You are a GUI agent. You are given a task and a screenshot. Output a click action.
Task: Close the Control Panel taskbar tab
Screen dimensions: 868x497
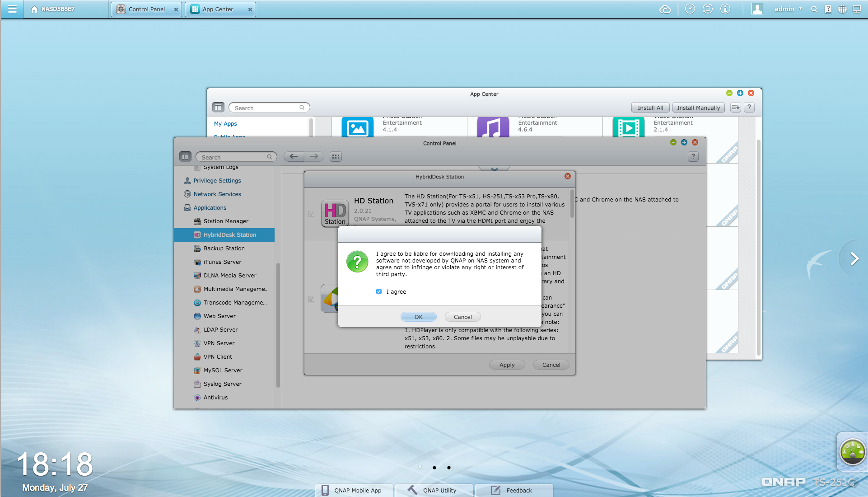[x=176, y=9]
